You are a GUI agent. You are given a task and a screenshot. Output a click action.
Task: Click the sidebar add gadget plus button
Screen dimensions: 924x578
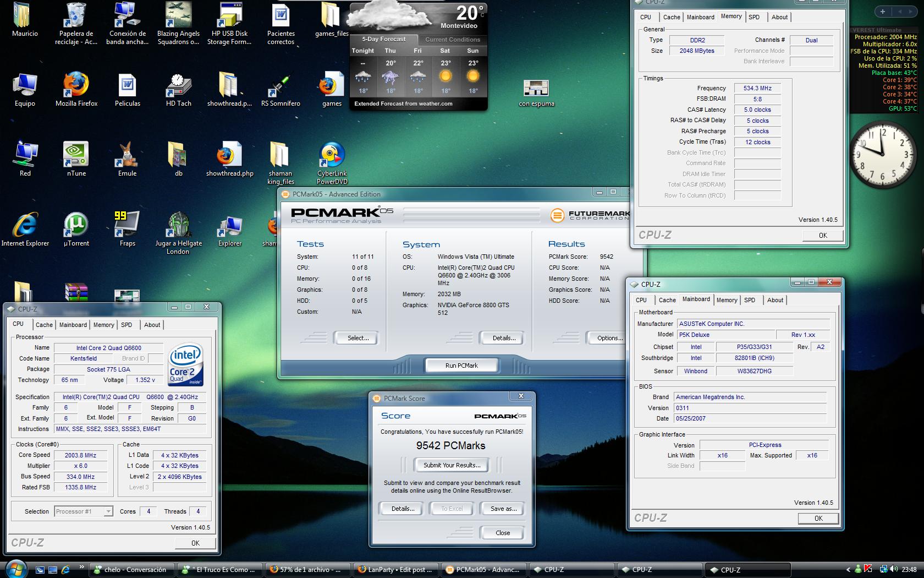coord(883,12)
